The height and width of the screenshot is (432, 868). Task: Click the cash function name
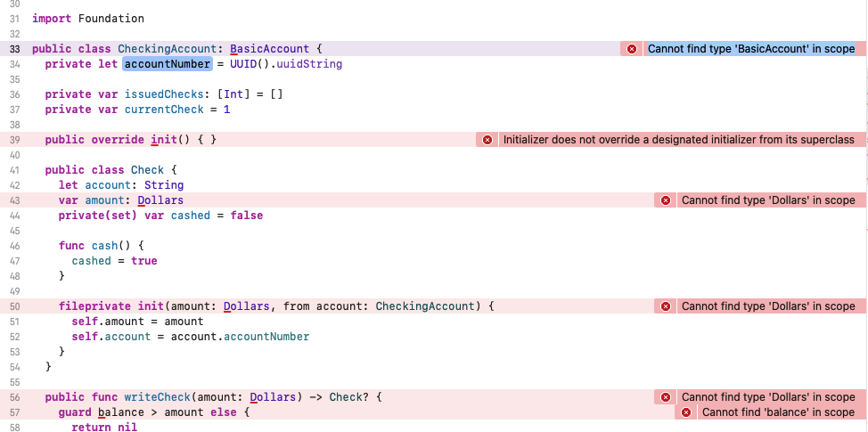tap(104, 246)
